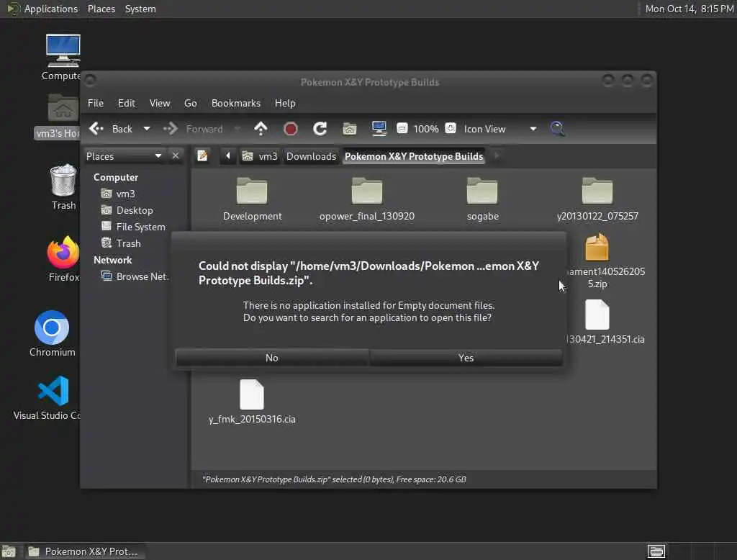Zoom out with the minus icon

402,128
